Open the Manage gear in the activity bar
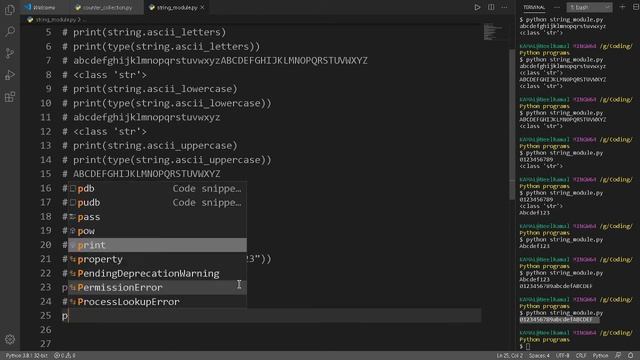Screen dimensions: 640x360 point(10,339)
